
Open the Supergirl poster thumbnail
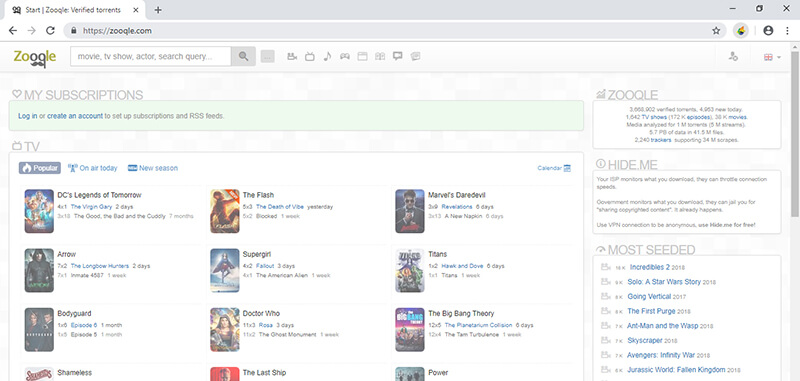point(225,270)
